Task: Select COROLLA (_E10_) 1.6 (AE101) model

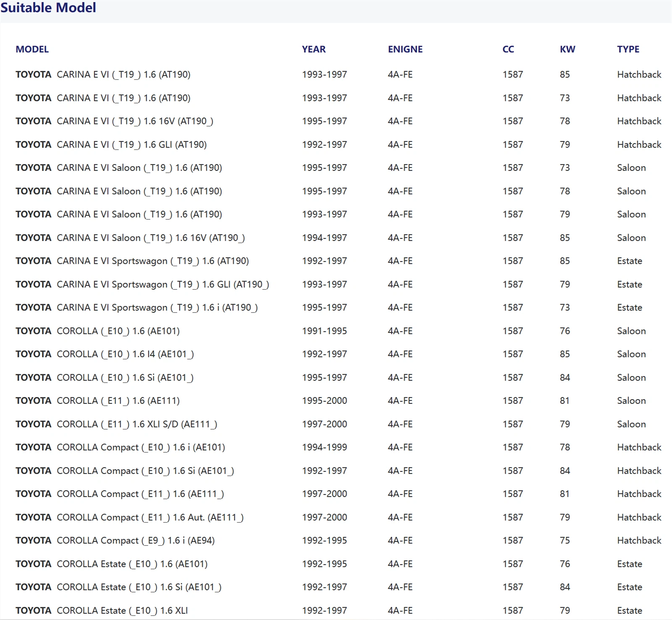Action: 97,331
